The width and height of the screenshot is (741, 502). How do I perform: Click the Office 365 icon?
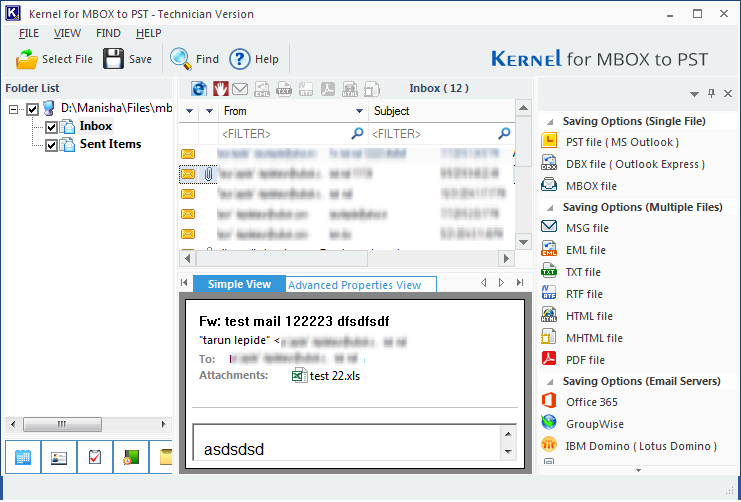pos(549,401)
